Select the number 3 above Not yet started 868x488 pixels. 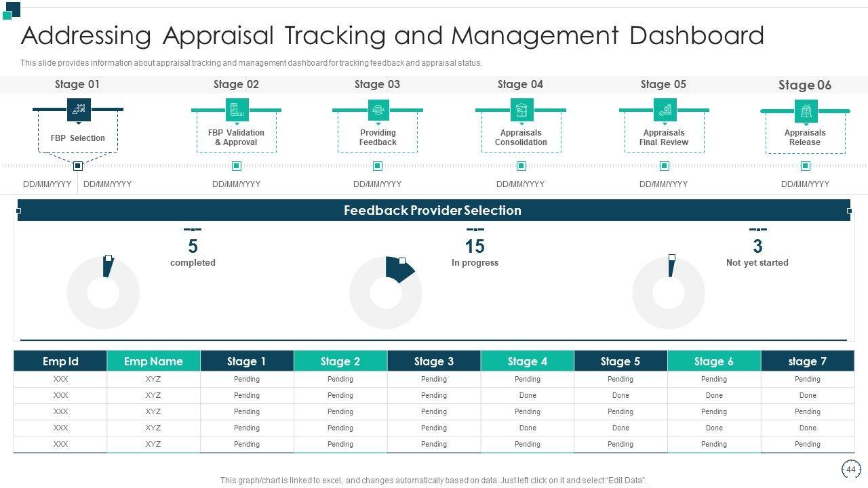point(757,246)
